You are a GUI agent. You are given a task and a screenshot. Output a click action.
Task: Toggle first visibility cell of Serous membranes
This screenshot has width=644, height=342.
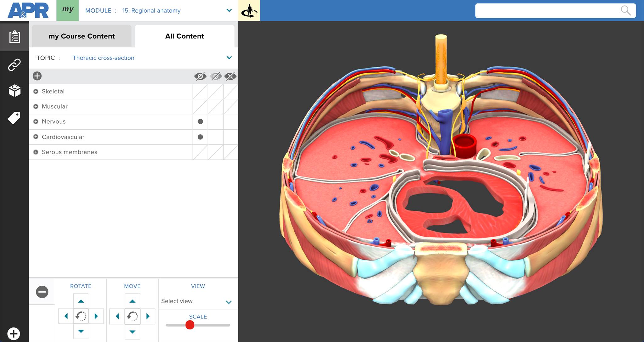click(x=200, y=152)
